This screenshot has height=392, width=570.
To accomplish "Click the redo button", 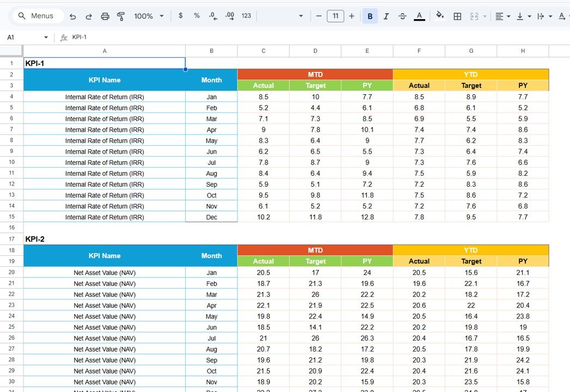I will [89, 16].
